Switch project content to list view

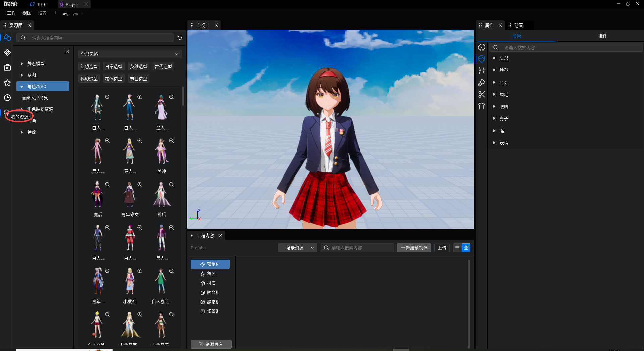(x=457, y=248)
